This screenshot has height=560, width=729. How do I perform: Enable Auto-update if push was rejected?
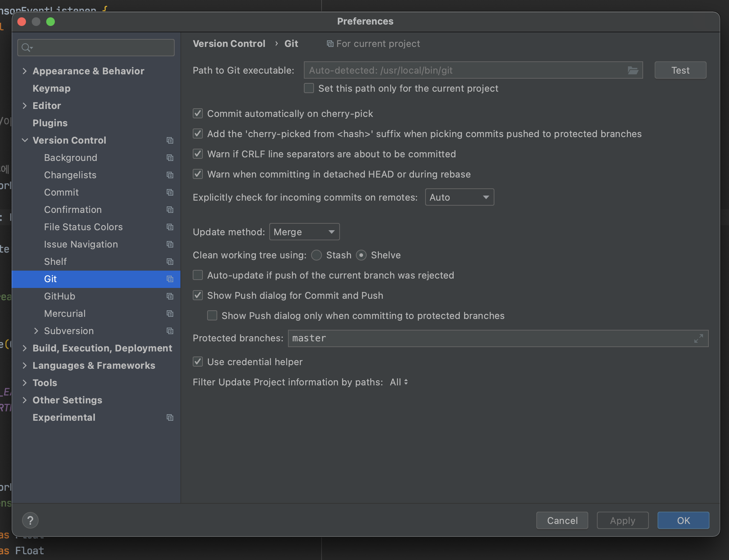[x=198, y=275]
